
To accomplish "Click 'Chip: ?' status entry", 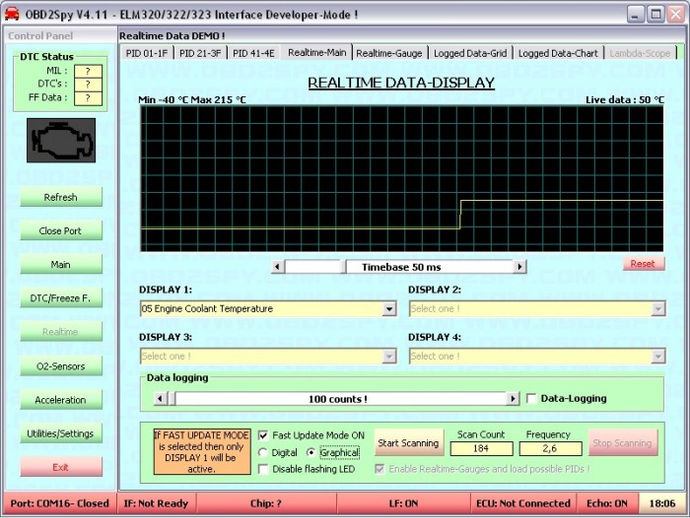I will [x=266, y=503].
